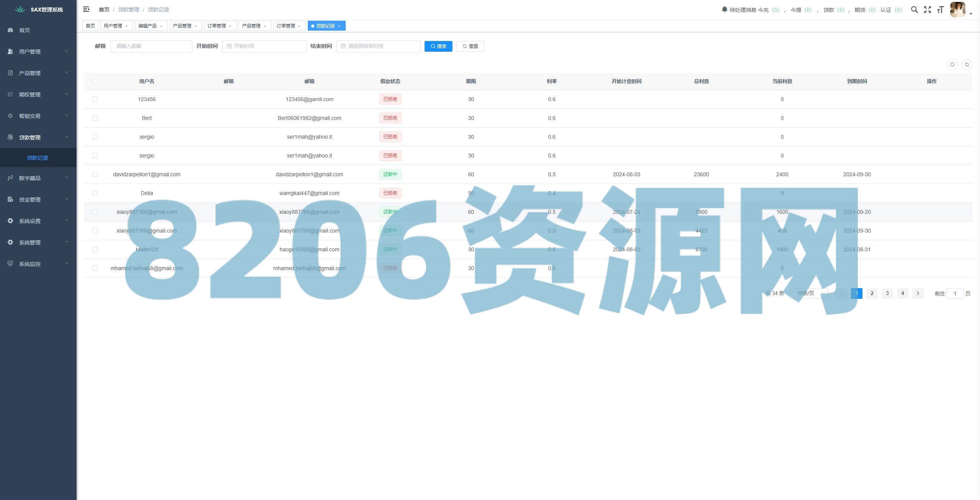This screenshot has width=980, height=500.
Task: Click the blue 搜索 button
Action: [x=438, y=46]
